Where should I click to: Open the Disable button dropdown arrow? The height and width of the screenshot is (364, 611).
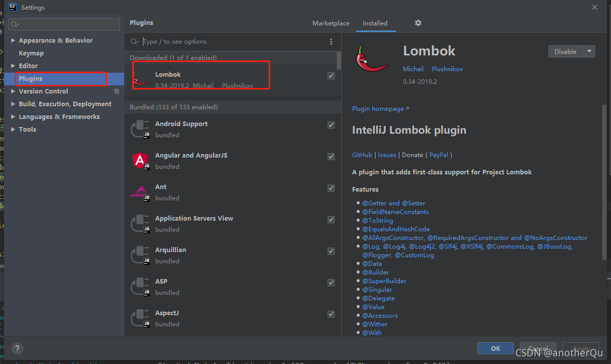click(x=589, y=51)
